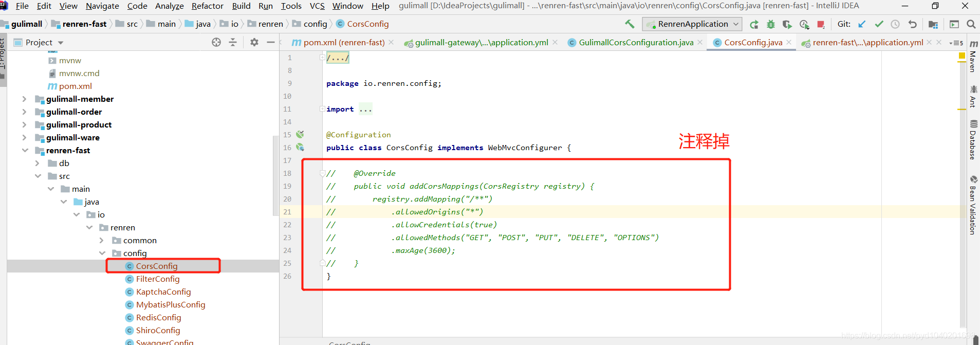
Task: Open Project Structure icon in toolbar
Action: (x=933, y=24)
